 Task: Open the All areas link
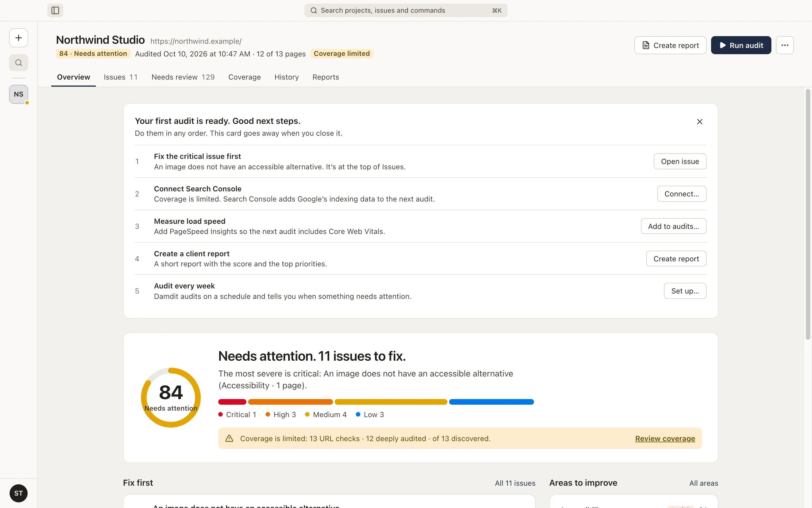(704, 483)
